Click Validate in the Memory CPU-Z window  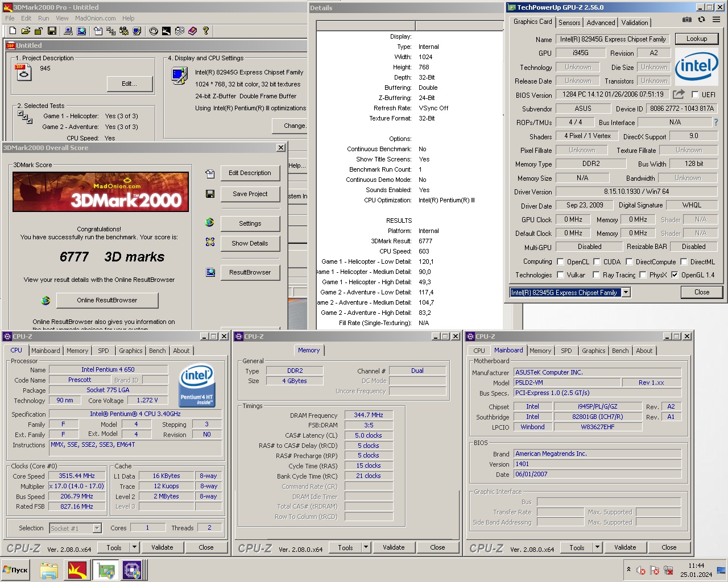point(394,547)
